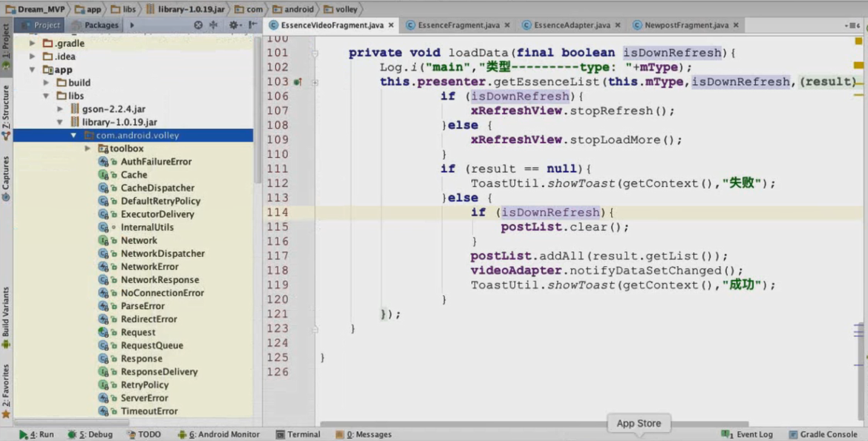Viewport: 868px width, 441px height.
Task: Select the DefaultRetryPolicy class icon
Action: click(x=103, y=201)
